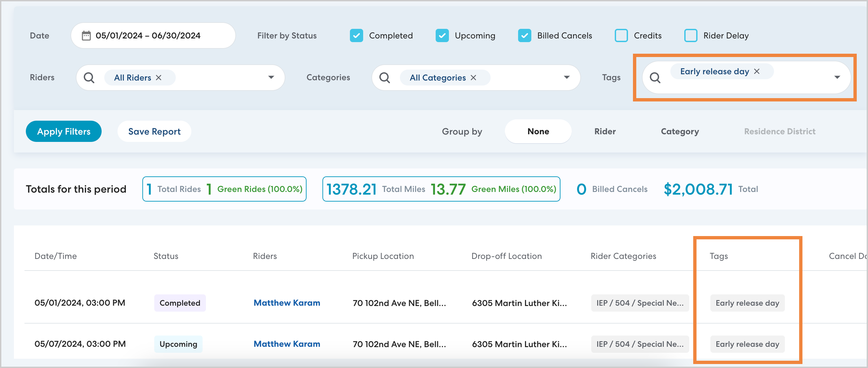This screenshot has height=368, width=868.
Task: Click the Categories search magnifier icon
Action: tap(384, 78)
